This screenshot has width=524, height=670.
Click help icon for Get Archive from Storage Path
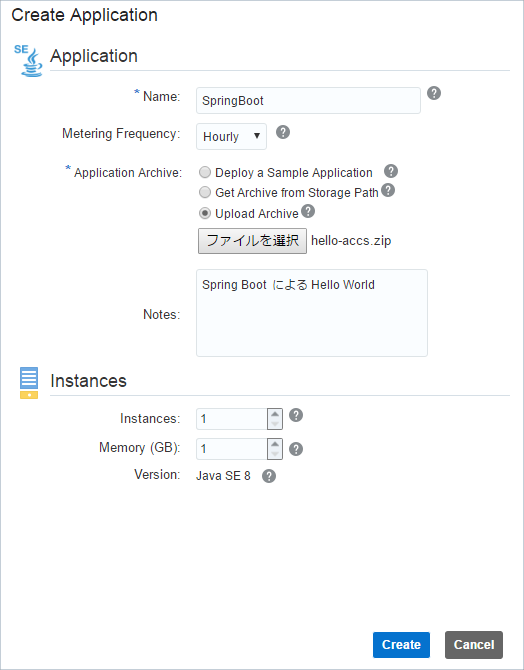pyautogui.click(x=388, y=190)
